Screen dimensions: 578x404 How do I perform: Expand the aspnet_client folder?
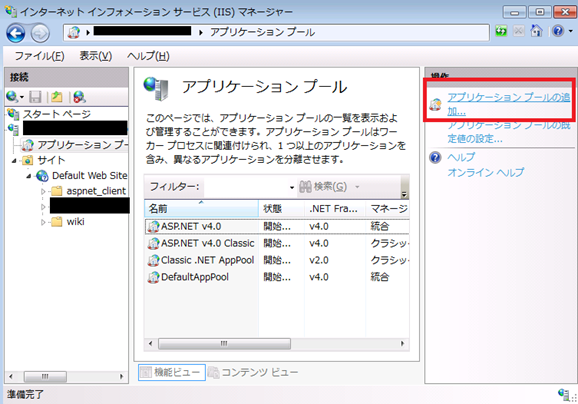pos(43,192)
